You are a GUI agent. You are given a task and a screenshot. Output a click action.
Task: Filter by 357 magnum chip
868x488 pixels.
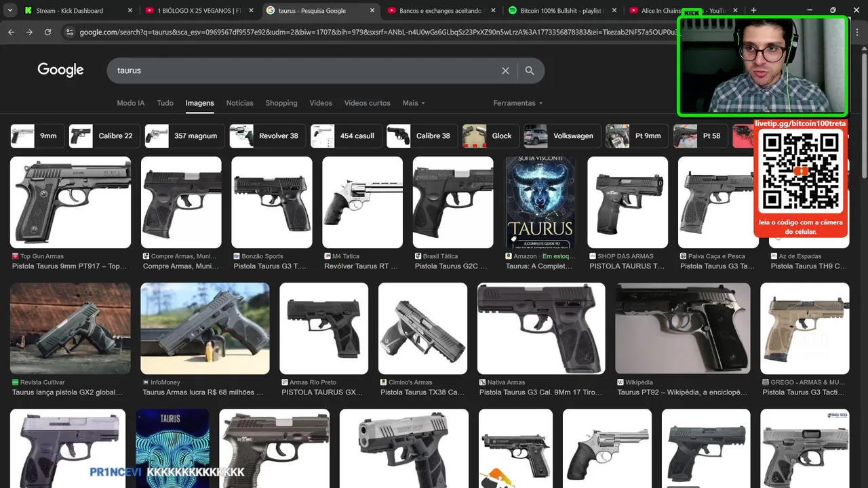tap(184, 136)
